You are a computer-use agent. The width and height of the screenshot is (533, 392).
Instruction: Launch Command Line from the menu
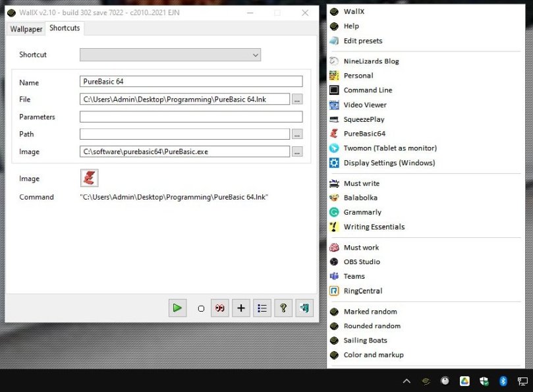[x=426, y=90]
